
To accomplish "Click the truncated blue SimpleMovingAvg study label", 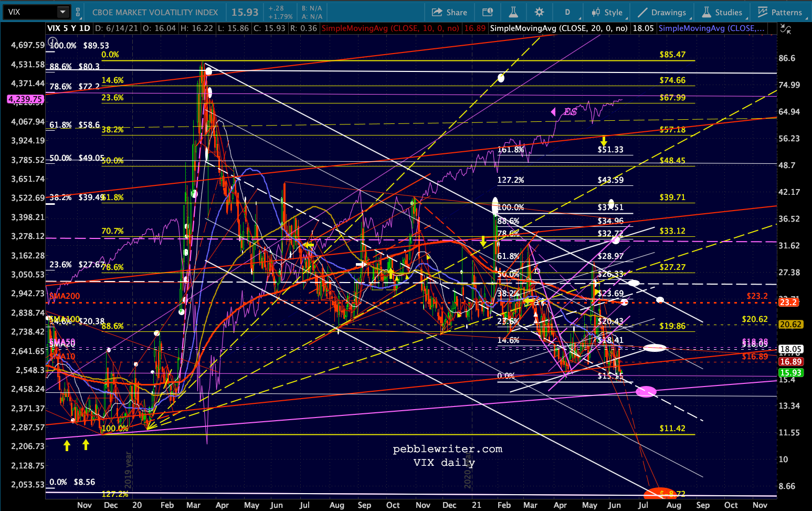I will click(x=711, y=28).
